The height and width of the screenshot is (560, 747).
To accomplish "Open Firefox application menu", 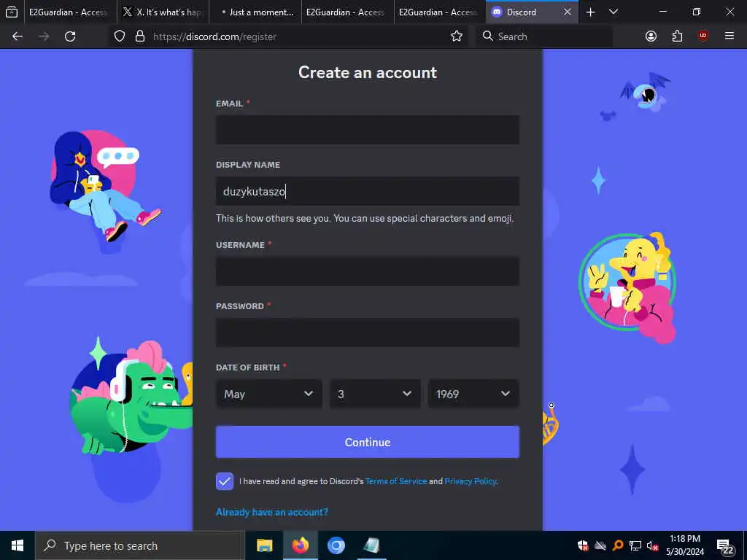I will [729, 36].
